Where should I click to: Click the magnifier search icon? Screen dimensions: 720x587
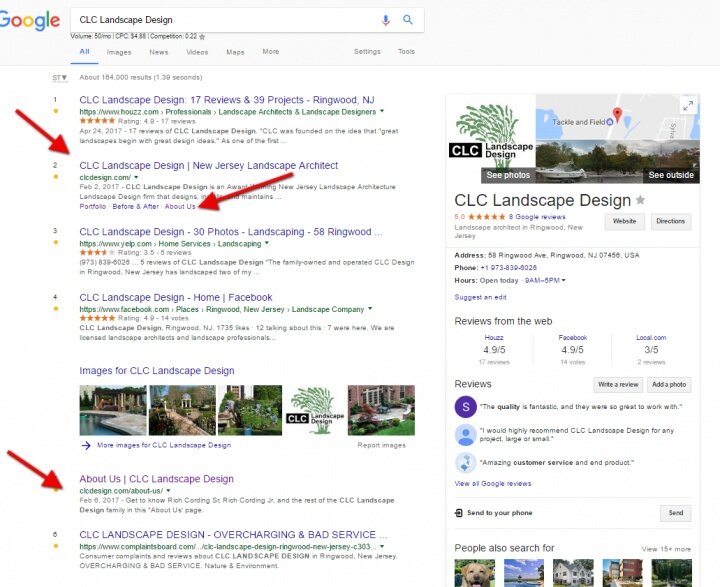pyautogui.click(x=408, y=19)
